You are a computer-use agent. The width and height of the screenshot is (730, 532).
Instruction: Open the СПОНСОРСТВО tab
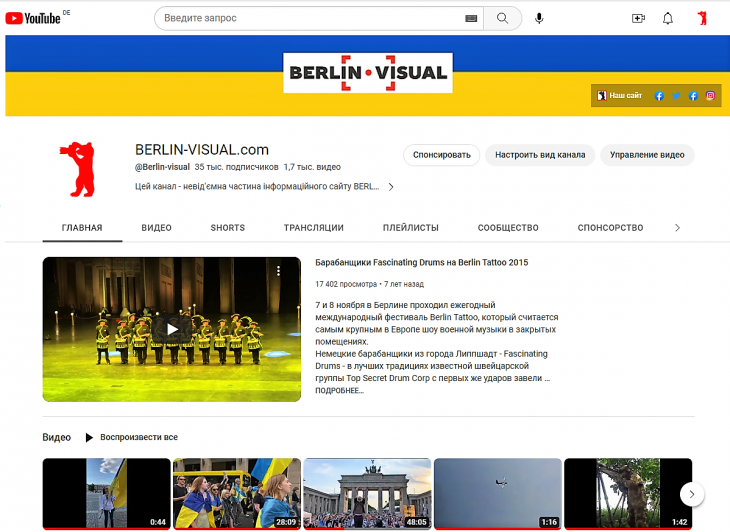click(610, 228)
